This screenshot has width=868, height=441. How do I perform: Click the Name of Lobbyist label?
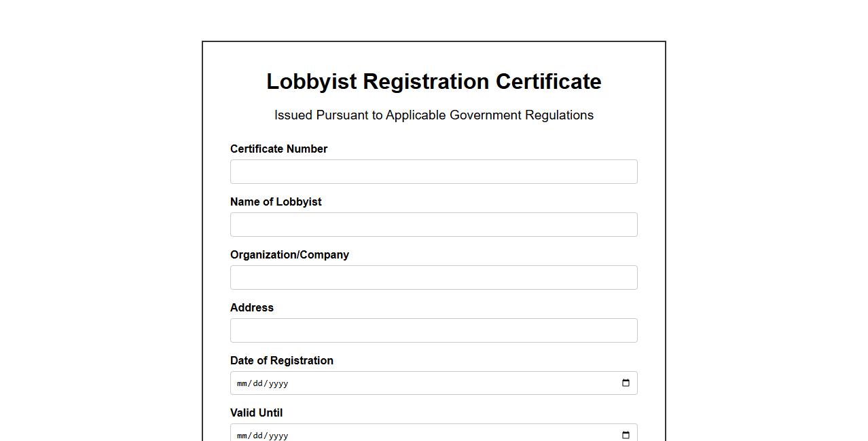tap(276, 202)
